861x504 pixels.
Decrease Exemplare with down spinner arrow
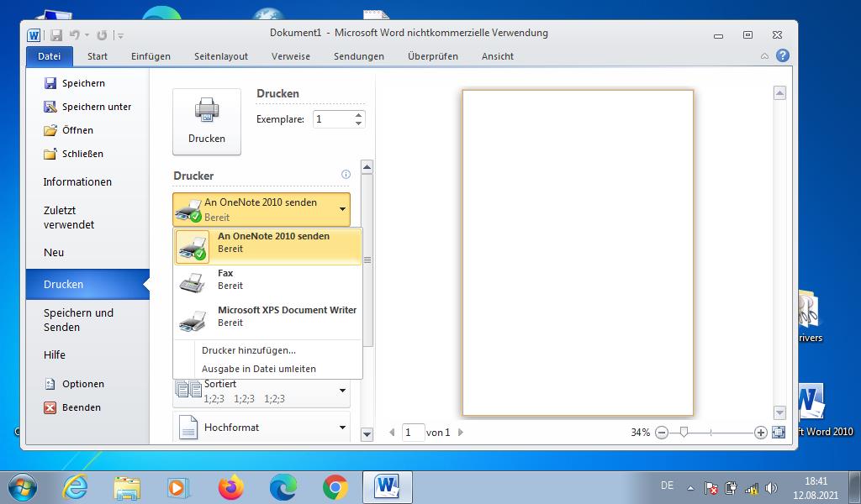point(358,123)
